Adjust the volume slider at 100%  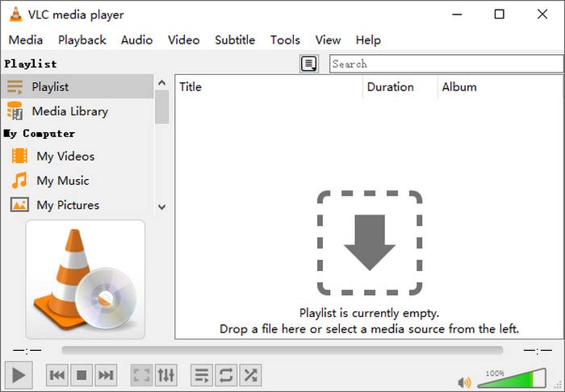(512, 378)
